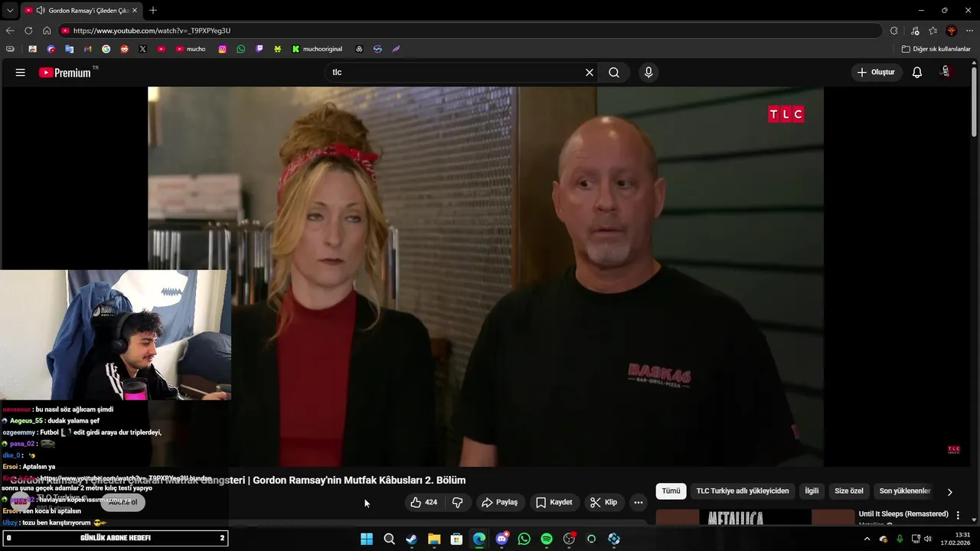Open the ChatGPT bookmark
The height and width of the screenshot is (551, 980).
point(359,49)
